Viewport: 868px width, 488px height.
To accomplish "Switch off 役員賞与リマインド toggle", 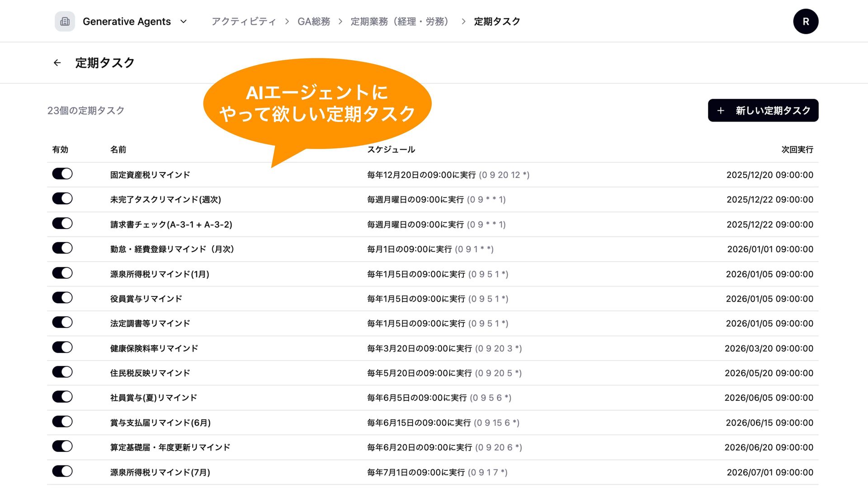I will tap(62, 298).
